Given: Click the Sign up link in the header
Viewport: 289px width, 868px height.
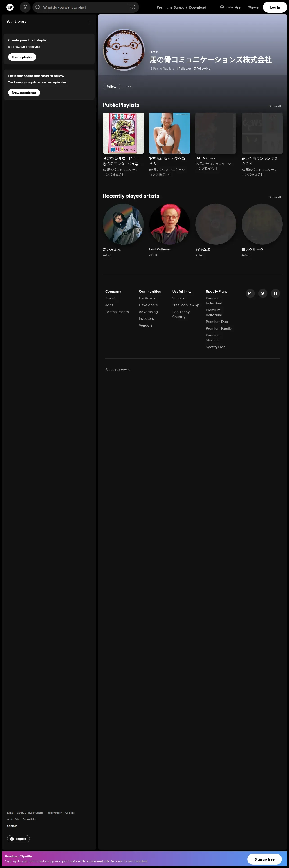Looking at the screenshot, I should 254,7.
